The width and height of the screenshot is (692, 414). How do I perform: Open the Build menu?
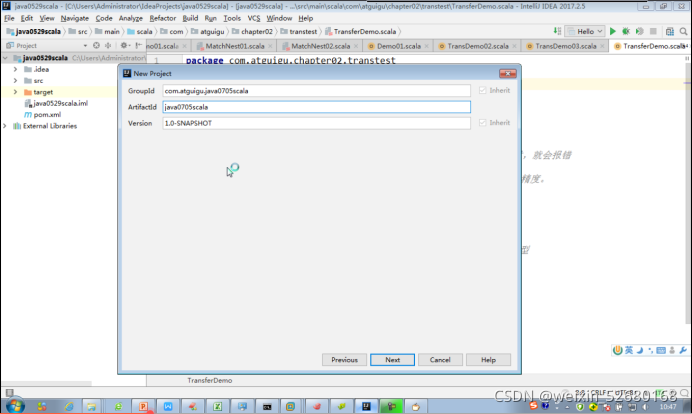tap(190, 18)
